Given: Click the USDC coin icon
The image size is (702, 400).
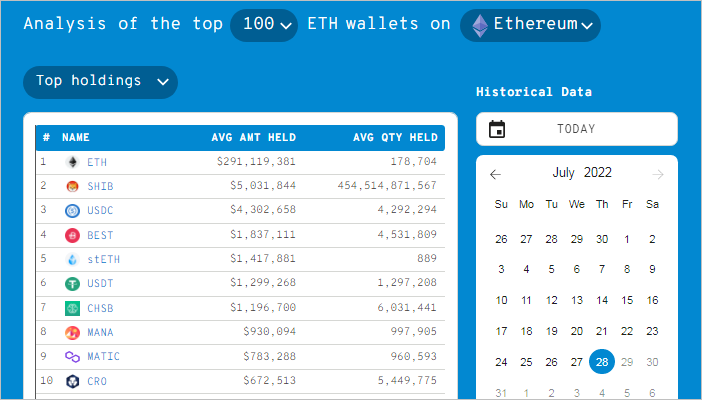Looking at the screenshot, I should 72,211.
